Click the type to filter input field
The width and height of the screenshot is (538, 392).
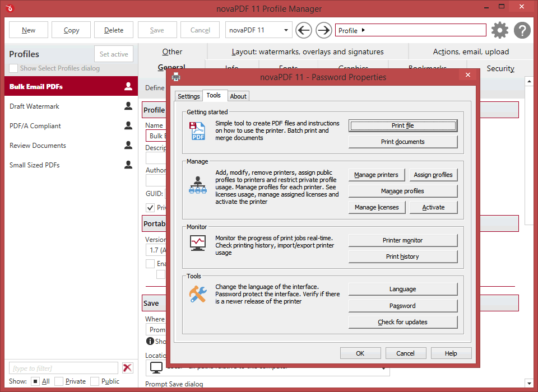click(63, 368)
